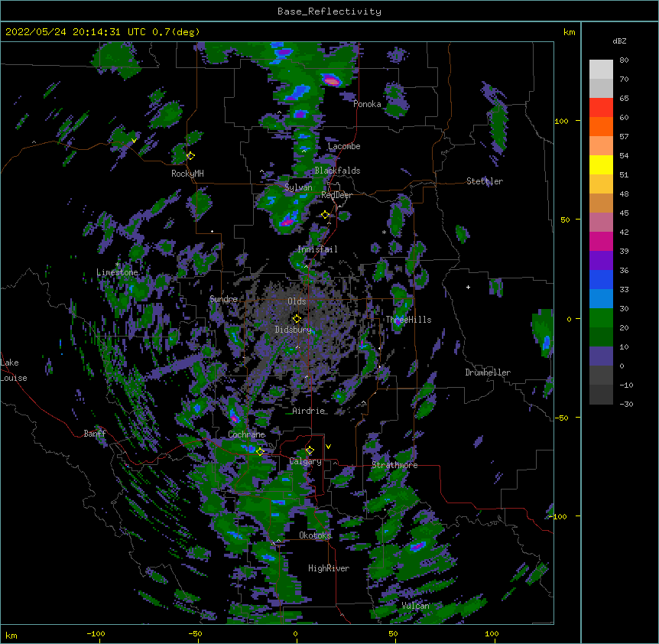Click the Okotoks town label
Viewport: 659px width, 644px height.
315,535
